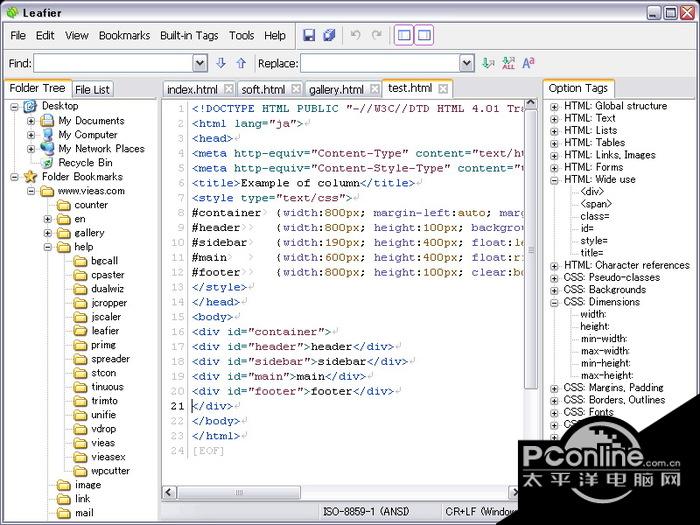Screen dimensions: 700x525
Task: Select the My Computer icon
Action: (x=47, y=134)
